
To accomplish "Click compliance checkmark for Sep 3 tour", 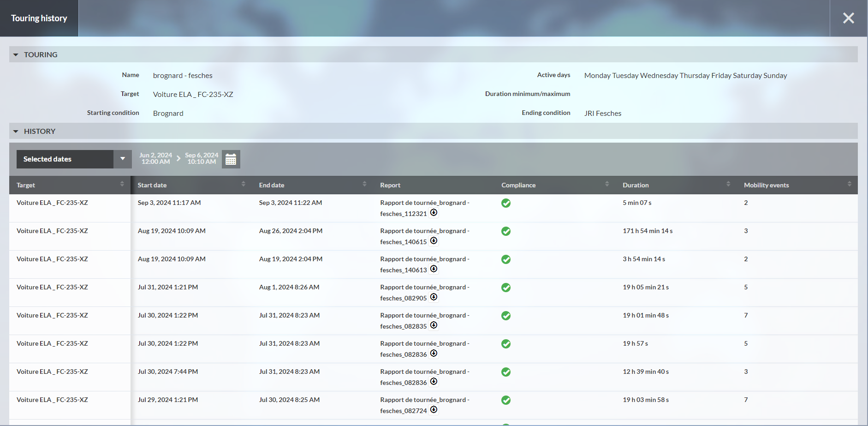I will tap(506, 203).
